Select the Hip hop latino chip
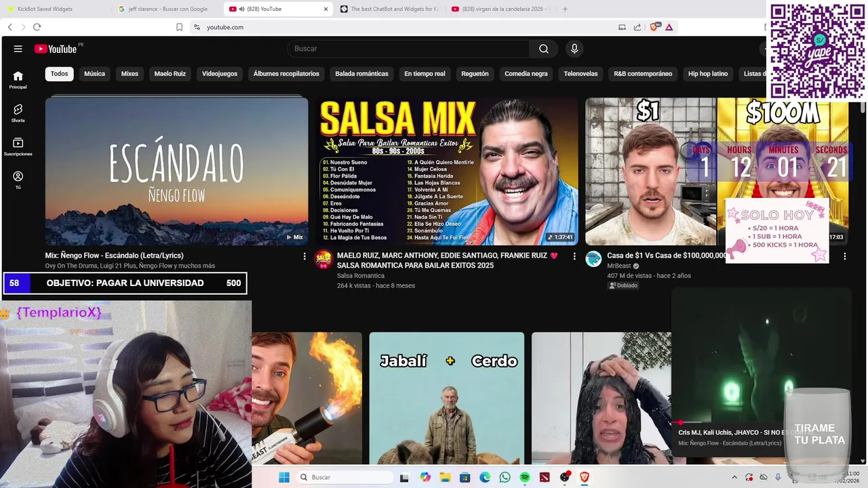The image size is (868, 488). coord(708,74)
